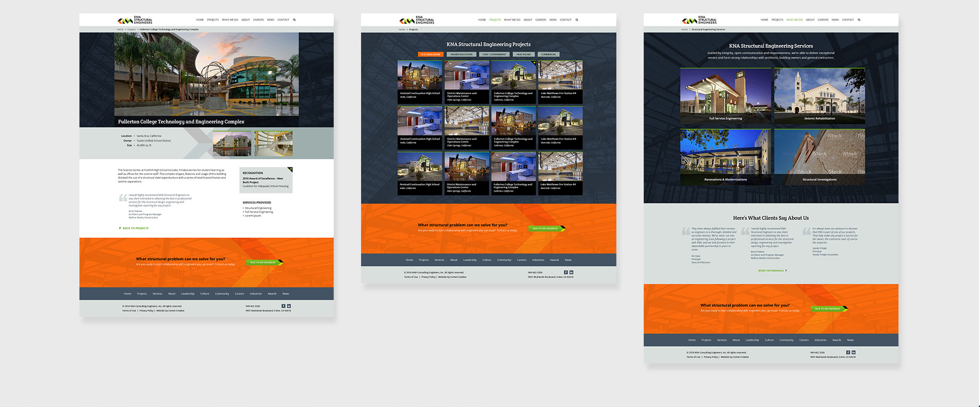The height and width of the screenshot is (407, 980).
Task: Open the LinkedIn icon in the middle page footer
Action: tap(571, 272)
